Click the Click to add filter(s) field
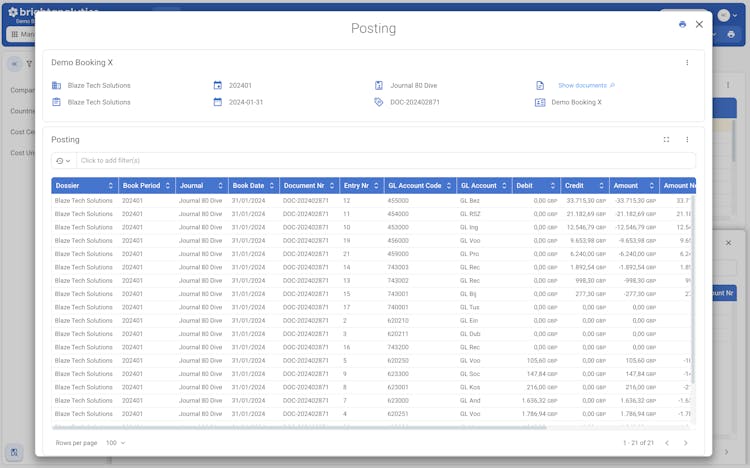Viewport: 750px width, 468px height. 385,161
